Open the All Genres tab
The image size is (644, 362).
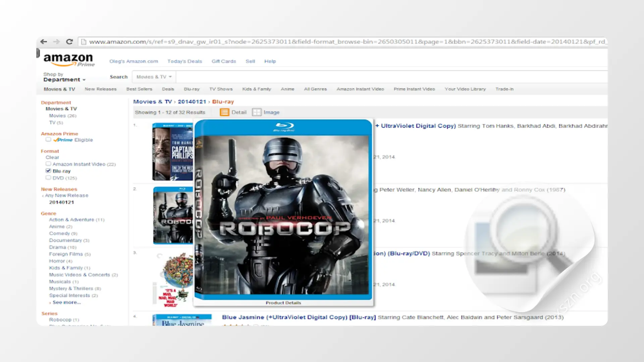(x=315, y=89)
